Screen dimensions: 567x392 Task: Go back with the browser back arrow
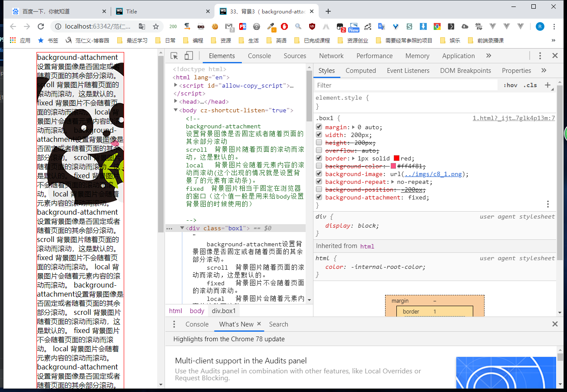13,26
